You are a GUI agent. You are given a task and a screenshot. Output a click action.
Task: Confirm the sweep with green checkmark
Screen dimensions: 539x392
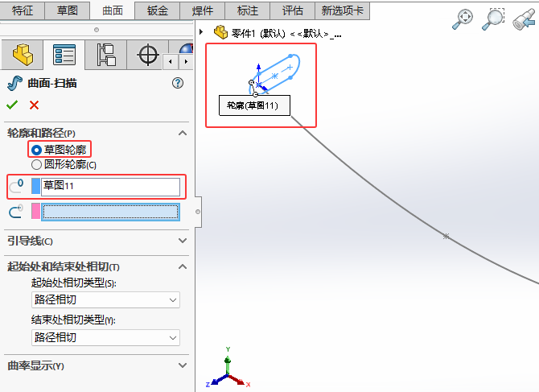(x=12, y=105)
